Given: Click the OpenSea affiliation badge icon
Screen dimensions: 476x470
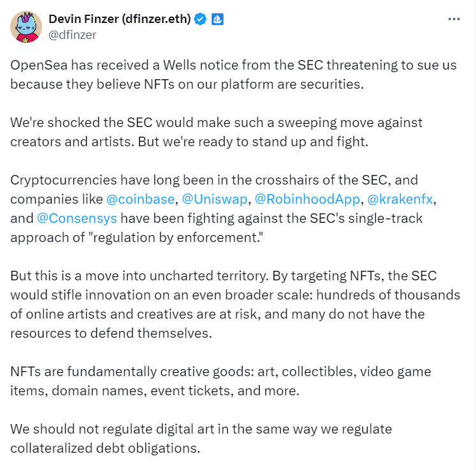Looking at the screenshot, I should [x=217, y=19].
